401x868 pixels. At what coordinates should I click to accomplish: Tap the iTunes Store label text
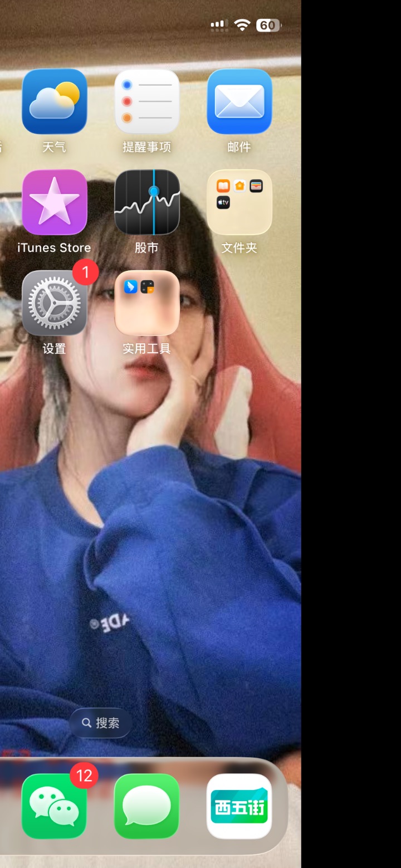pos(54,248)
